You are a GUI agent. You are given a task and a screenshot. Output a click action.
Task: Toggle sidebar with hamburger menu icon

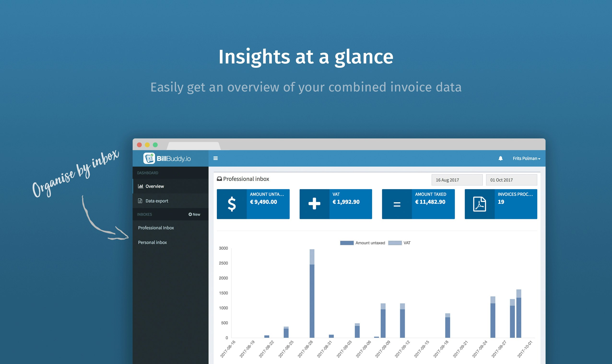click(x=215, y=158)
